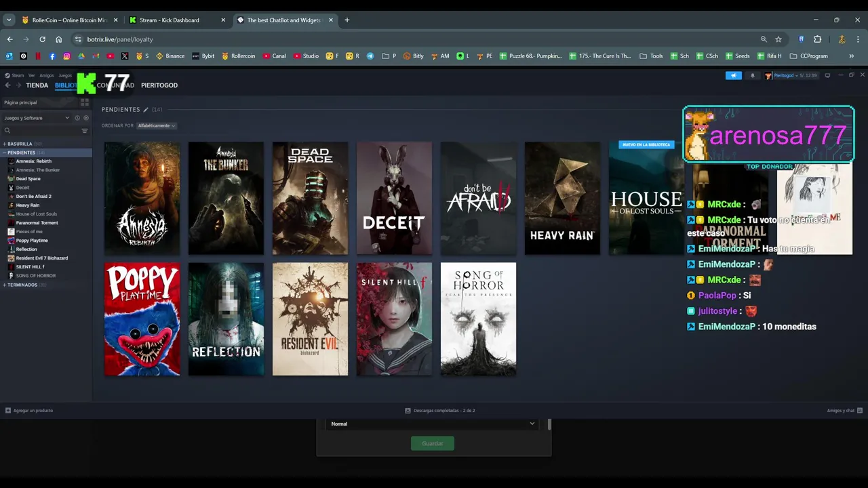
Task: Open the Pieritogod account dropdown
Action: click(790, 75)
